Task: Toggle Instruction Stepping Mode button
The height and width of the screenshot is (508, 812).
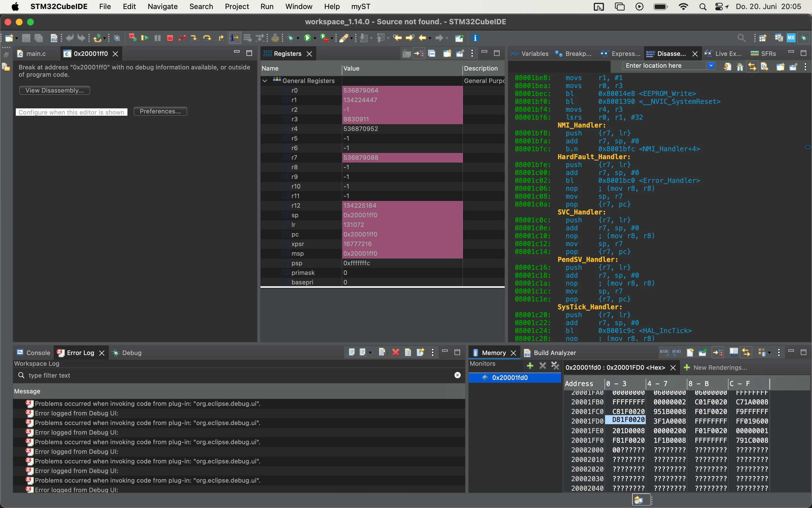Action: point(235,38)
